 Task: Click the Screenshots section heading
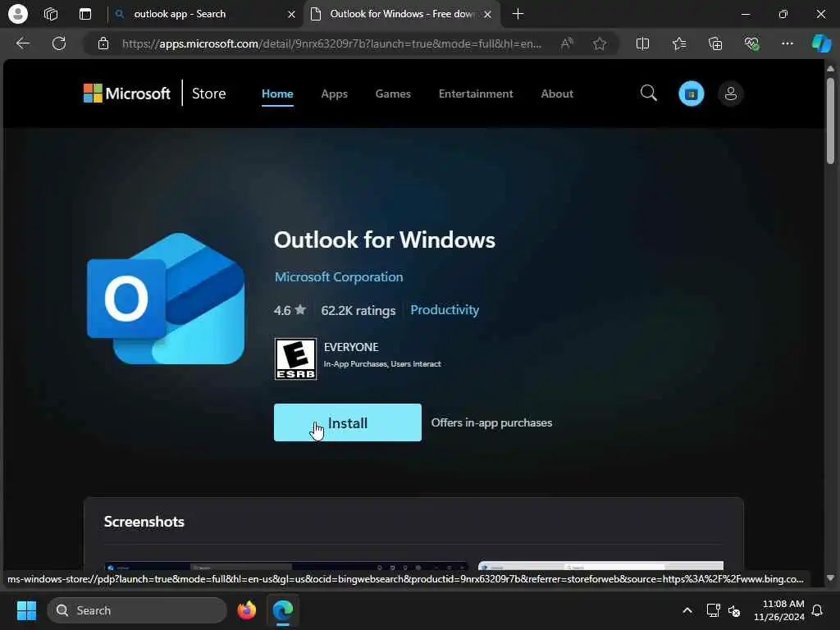tap(144, 522)
